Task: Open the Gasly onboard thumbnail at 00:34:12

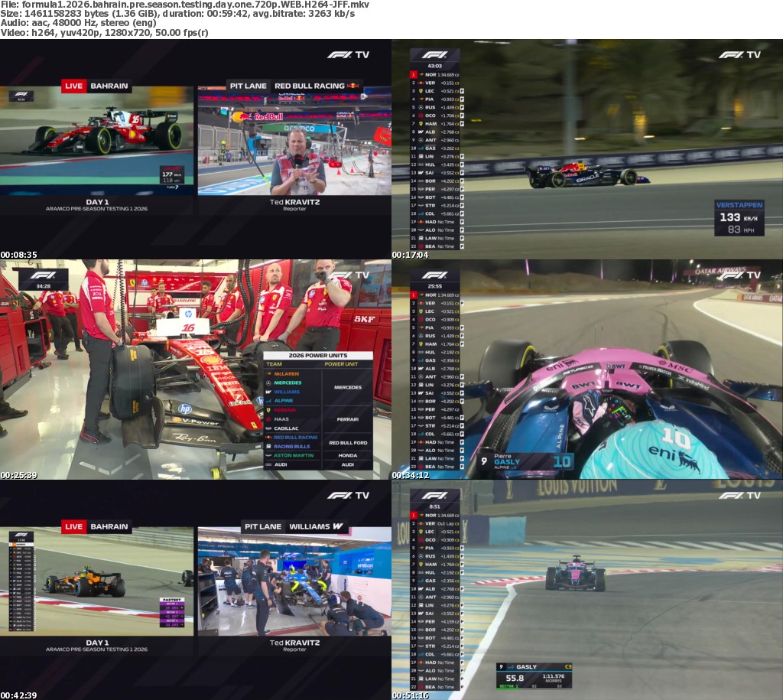Action: [x=587, y=370]
